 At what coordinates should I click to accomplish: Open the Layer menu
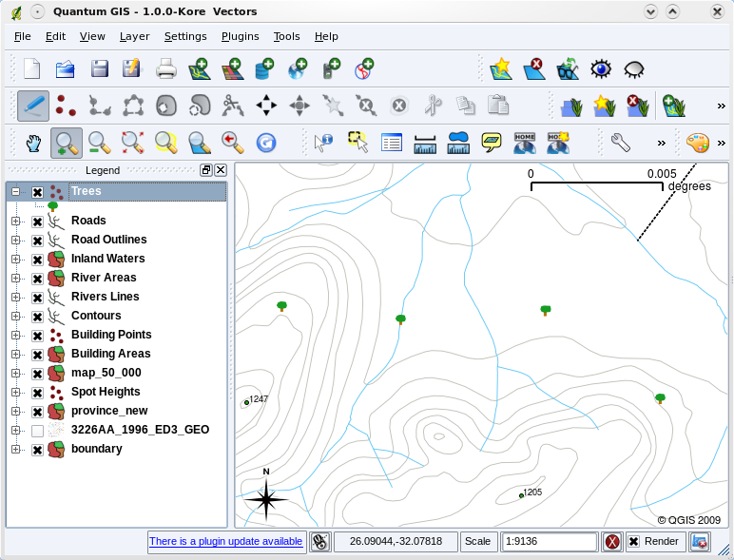[134, 36]
